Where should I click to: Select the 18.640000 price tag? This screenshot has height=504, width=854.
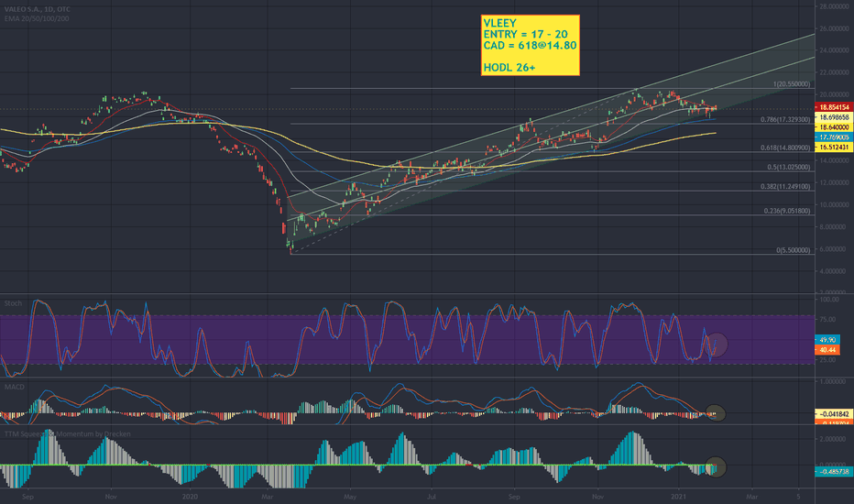[833, 127]
